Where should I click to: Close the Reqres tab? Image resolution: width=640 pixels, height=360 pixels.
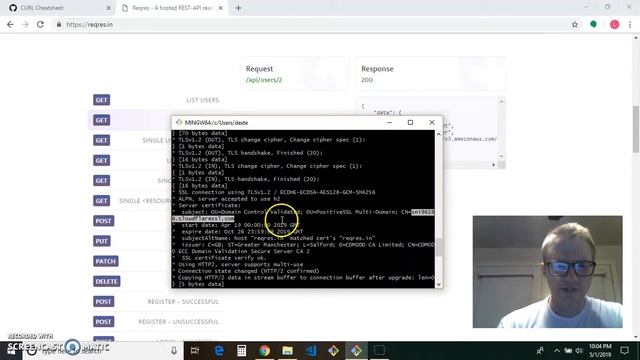(220, 8)
